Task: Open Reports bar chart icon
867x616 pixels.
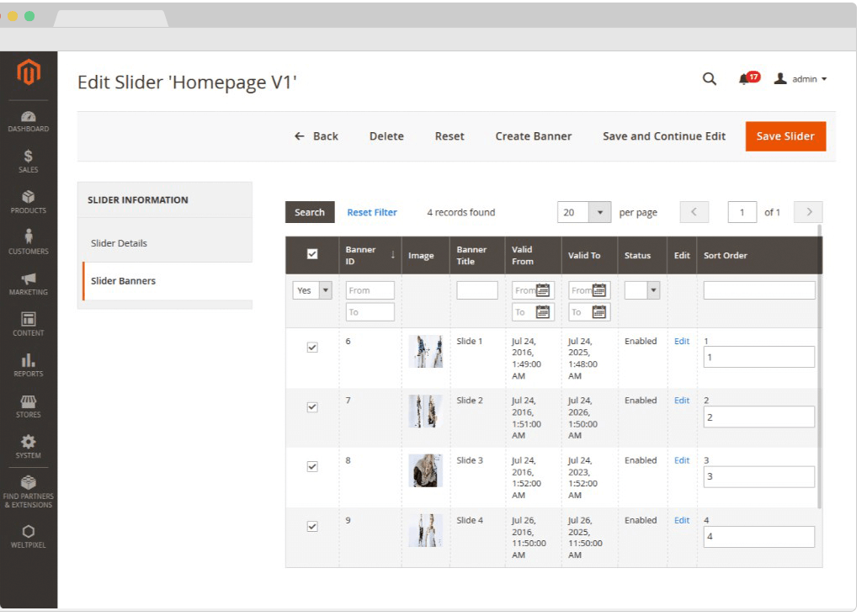Action: click(x=29, y=365)
